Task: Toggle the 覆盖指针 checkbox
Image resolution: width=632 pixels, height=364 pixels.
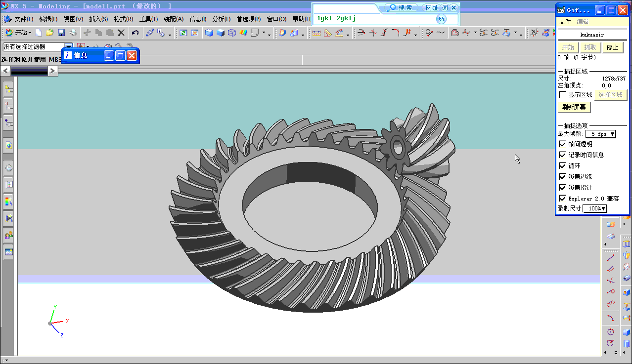Action: pyautogui.click(x=562, y=188)
